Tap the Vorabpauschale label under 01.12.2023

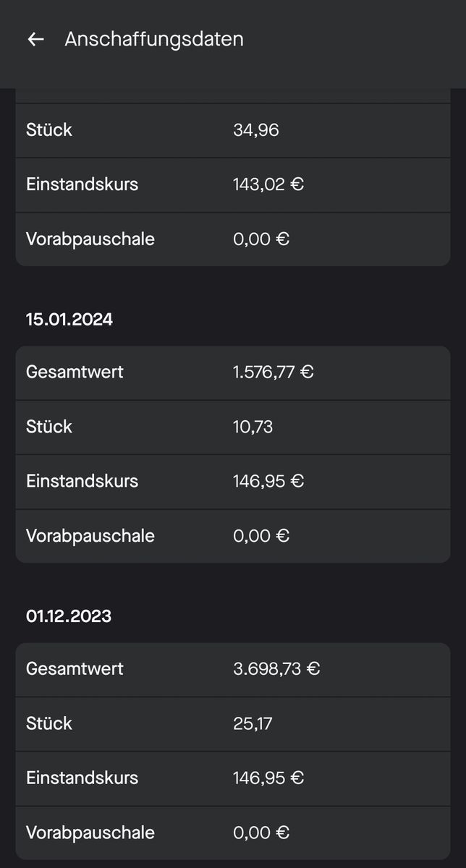(x=90, y=833)
